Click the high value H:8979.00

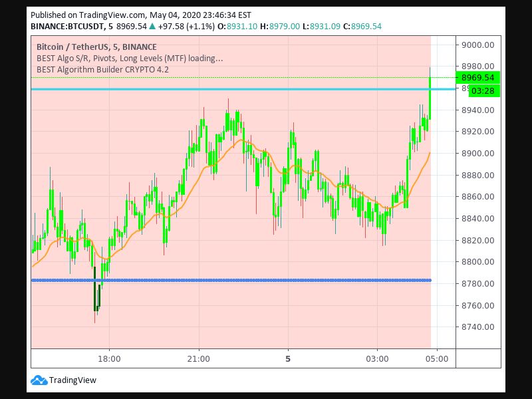279,26
